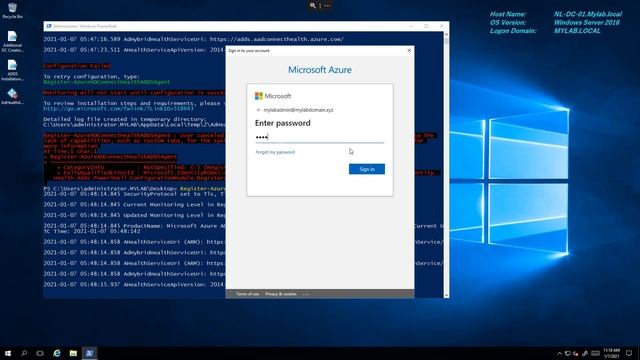Click the 'Enter password' heading text
Screen dimensions: 640x360
282,123
